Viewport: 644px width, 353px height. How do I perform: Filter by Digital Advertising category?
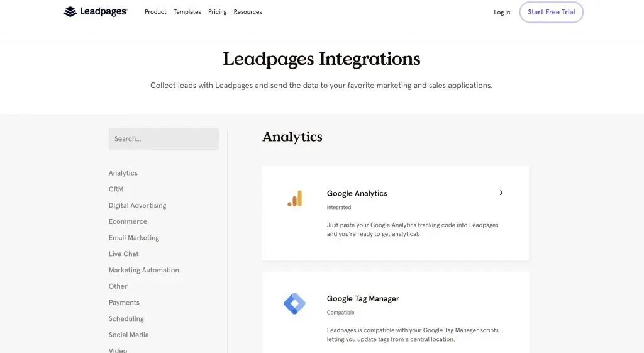coord(138,206)
